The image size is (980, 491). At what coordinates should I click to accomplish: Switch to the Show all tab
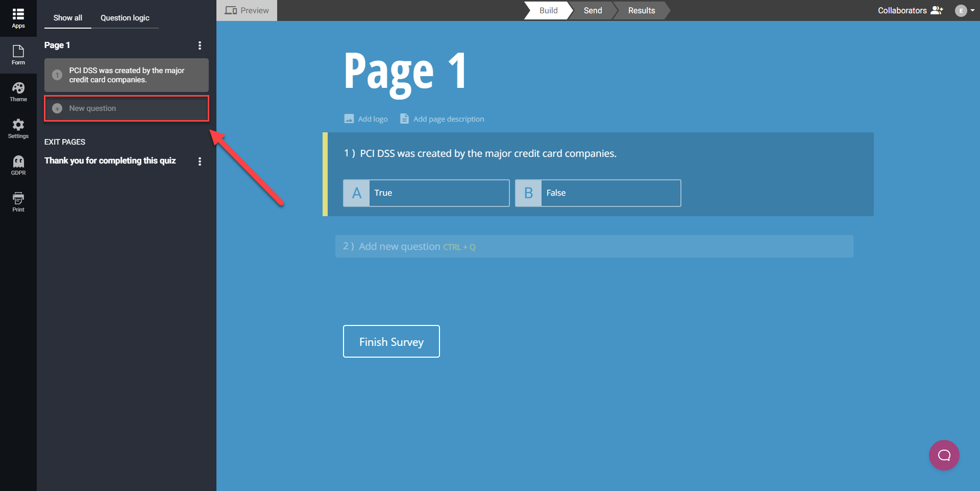click(68, 18)
